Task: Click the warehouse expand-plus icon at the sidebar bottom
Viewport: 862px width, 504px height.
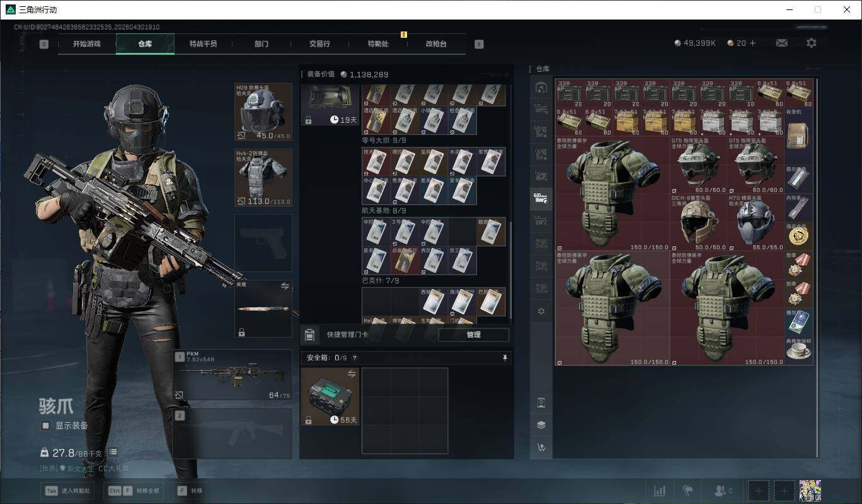Action: (x=541, y=448)
